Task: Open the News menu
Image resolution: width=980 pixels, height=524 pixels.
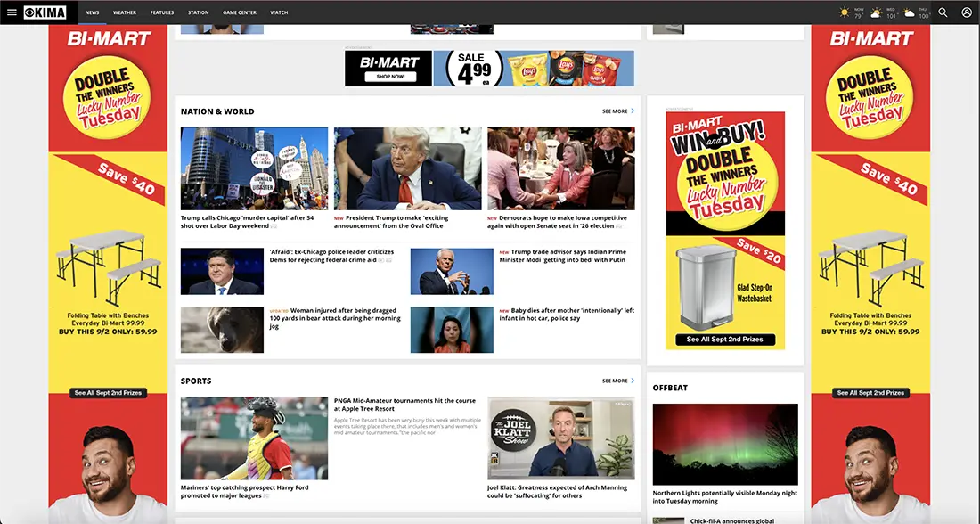Action: [x=92, y=12]
